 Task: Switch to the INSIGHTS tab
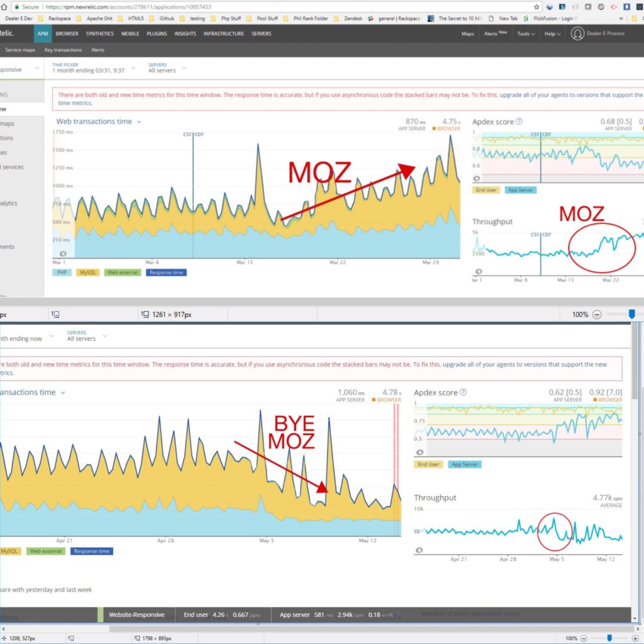tap(185, 34)
